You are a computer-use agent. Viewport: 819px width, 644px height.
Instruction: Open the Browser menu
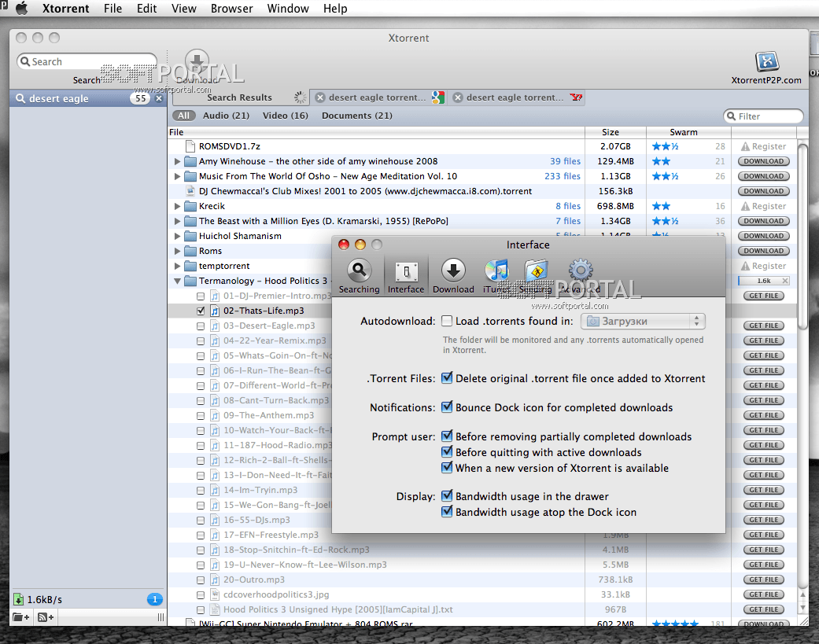pos(232,9)
